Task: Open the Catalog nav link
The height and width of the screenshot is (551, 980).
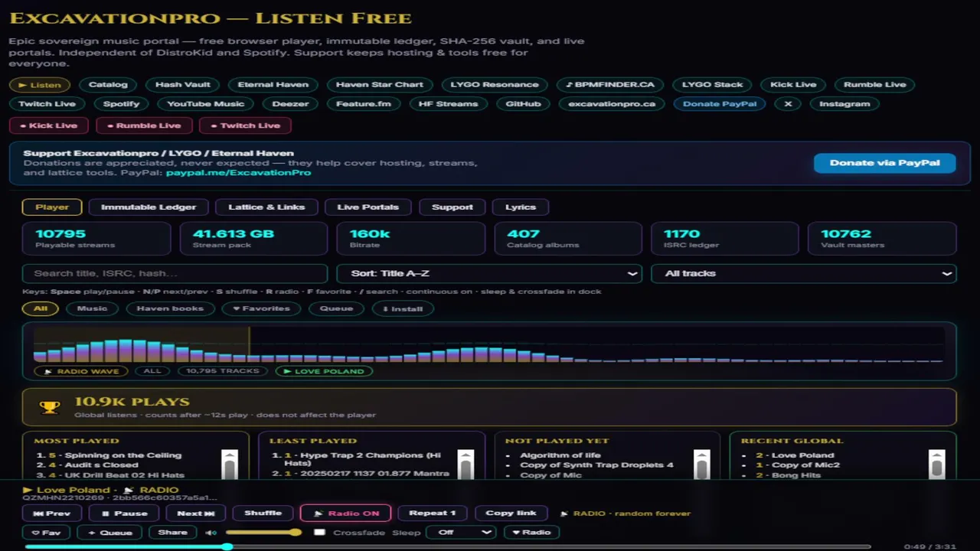Action: pyautogui.click(x=108, y=84)
